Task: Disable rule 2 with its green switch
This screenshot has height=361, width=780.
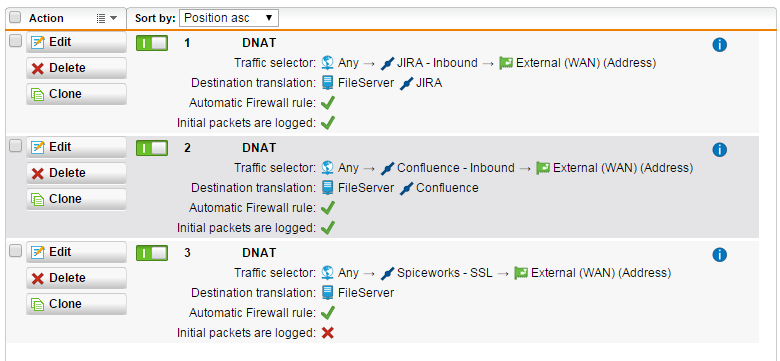Action: 152,148
